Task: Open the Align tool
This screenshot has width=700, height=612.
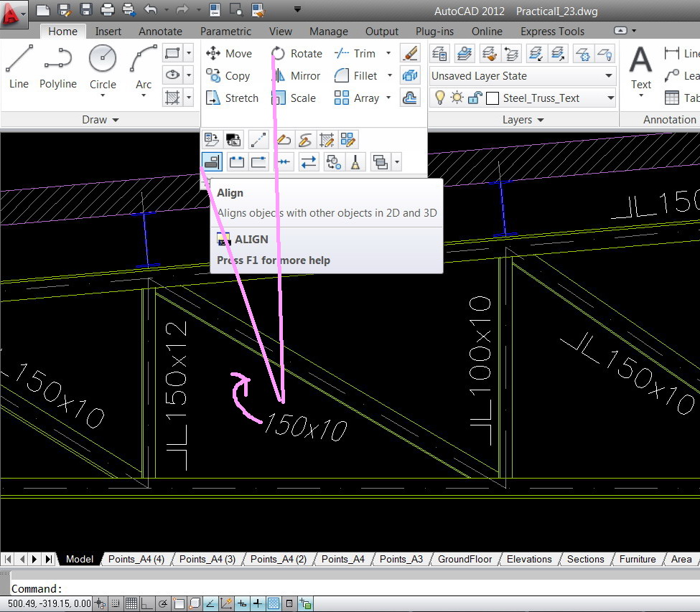Action: [x=213, y=161]
